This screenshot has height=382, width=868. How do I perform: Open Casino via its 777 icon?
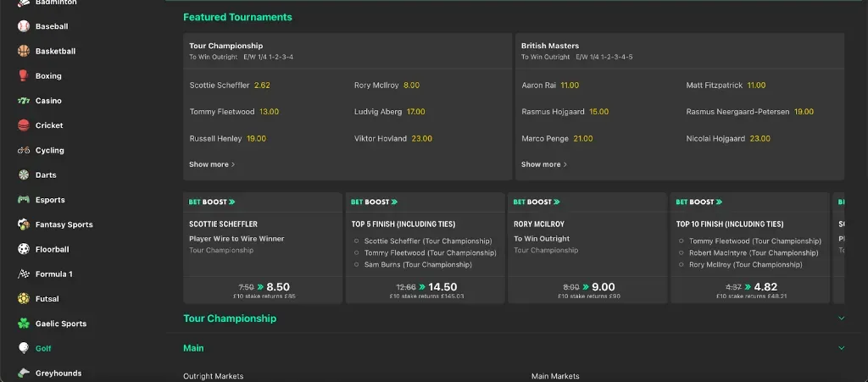[x=24, y=101]
